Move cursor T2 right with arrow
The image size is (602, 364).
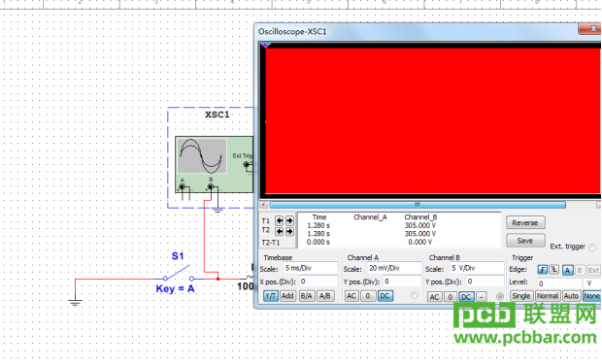click(x=289, y=231)
